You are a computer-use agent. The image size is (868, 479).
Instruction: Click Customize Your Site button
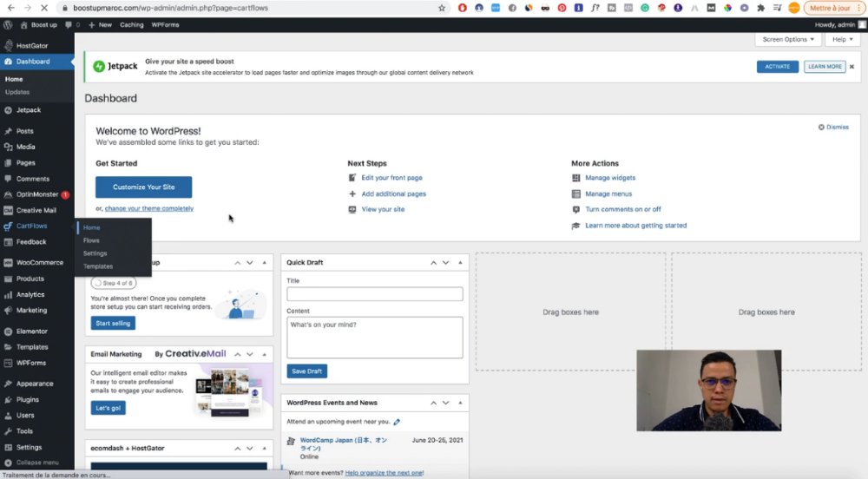144,187
